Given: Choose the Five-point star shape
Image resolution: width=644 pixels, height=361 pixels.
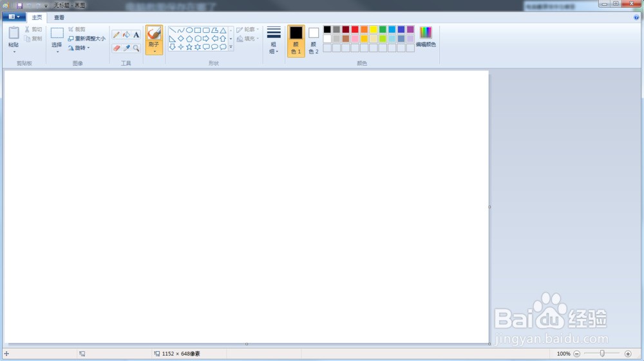Looking at the screenshot, I should [189, 47].
